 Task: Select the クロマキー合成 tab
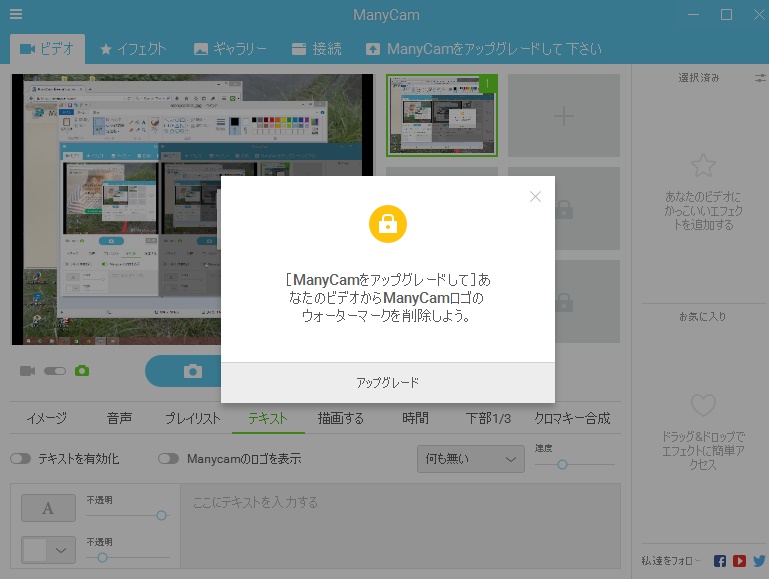coord(572,418)
